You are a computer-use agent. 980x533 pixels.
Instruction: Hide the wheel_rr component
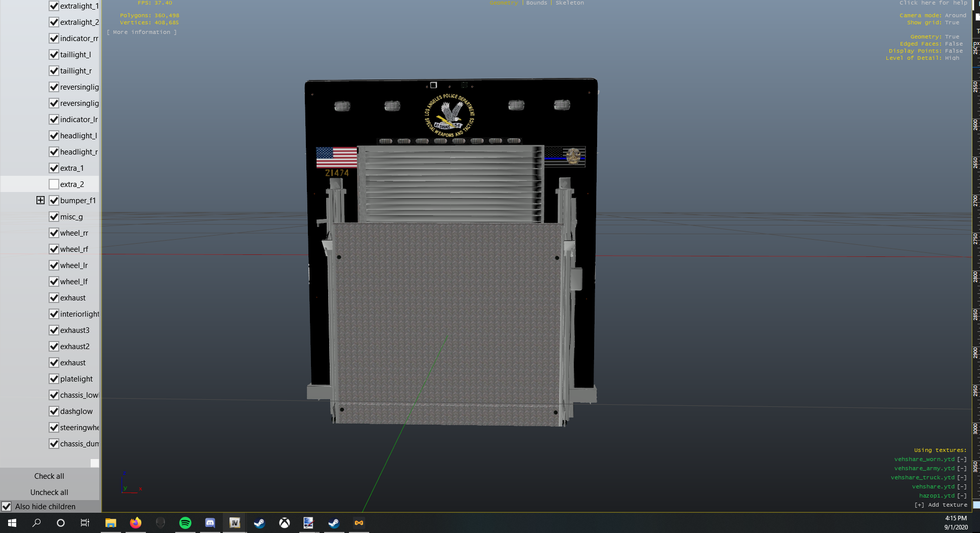(x=54, y=233)
